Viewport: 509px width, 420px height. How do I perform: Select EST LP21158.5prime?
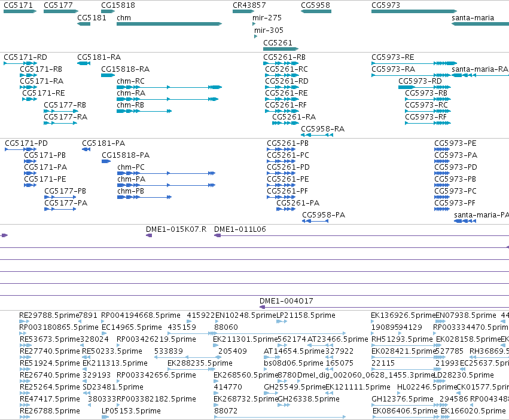(282, 321)
